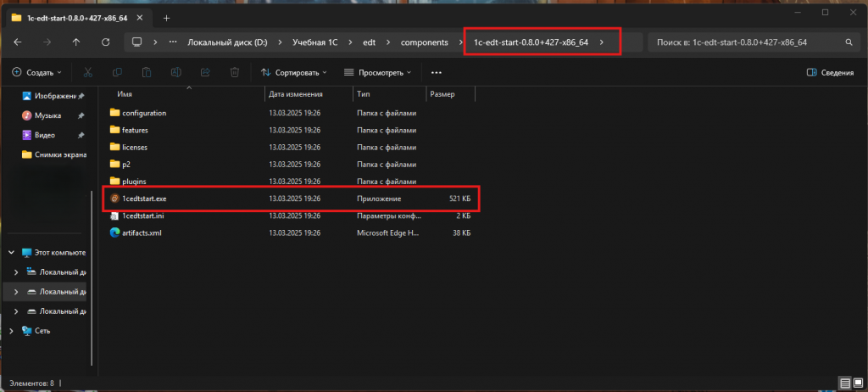The image size is (868, 392).
Task: Select the artifacts.xml Edge file
Action: pyautogui.click(x=136, y=232)
